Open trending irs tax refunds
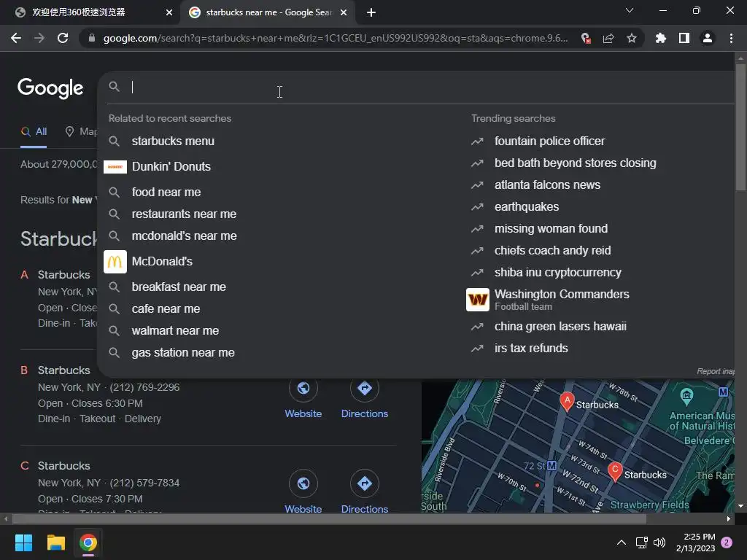Image resolution: width=747 pixels, height=560 pixels. point(531,348)
